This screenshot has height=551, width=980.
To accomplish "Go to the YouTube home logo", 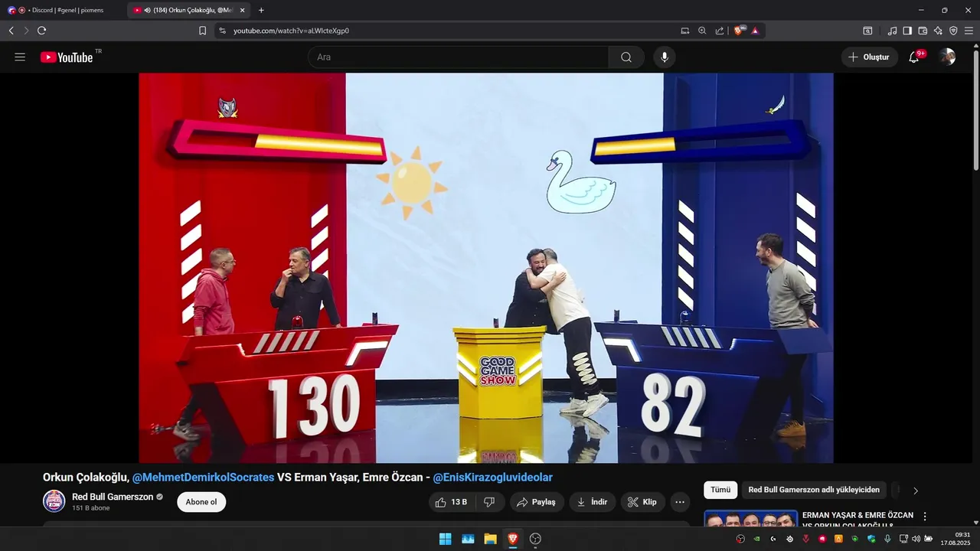I will pyautogui.click(x=67, y=57).
